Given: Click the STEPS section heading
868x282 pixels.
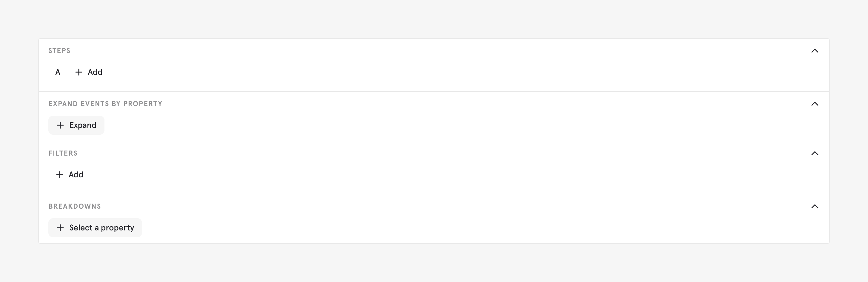Looking at the screenshot, I should (x=59, y=51).
